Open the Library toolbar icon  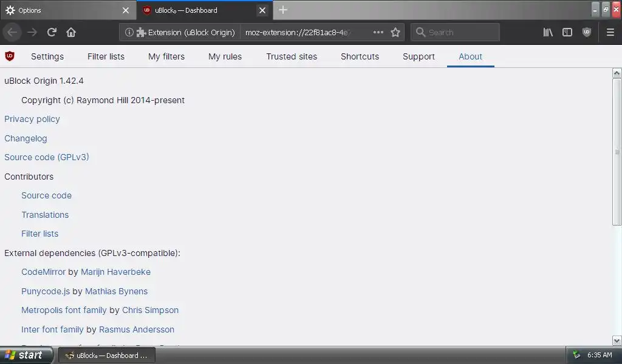tap(548, 32)
